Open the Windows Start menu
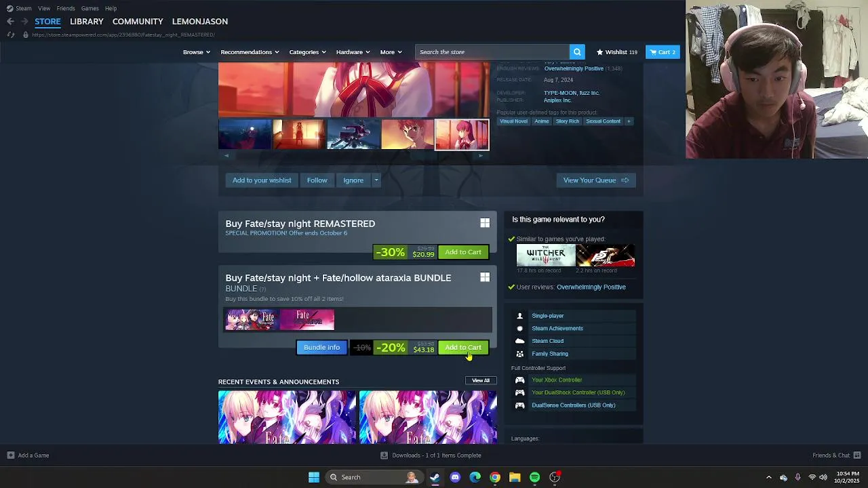Screen dimensions: 868x488 [314, 477]
